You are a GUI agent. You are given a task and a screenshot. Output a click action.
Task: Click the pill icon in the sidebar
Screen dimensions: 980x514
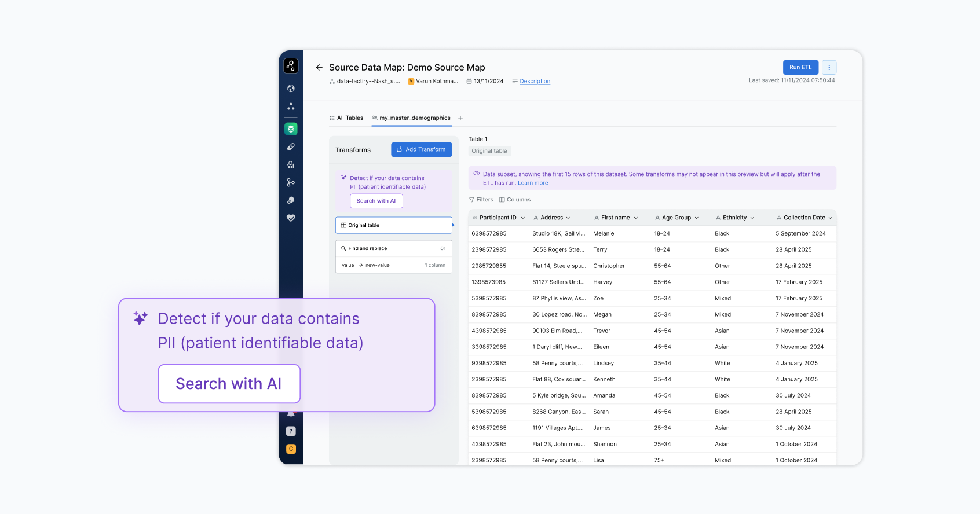pyautogui.click(x=291, y=147)
